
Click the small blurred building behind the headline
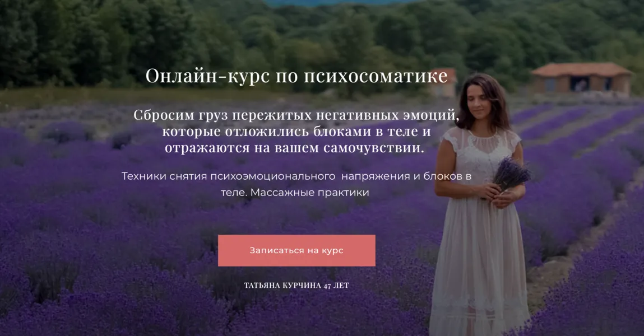[x=446, y=82]
